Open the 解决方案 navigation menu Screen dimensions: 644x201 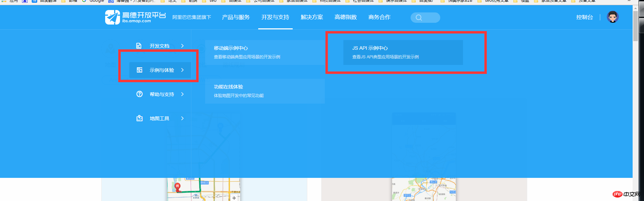(312, 17)
